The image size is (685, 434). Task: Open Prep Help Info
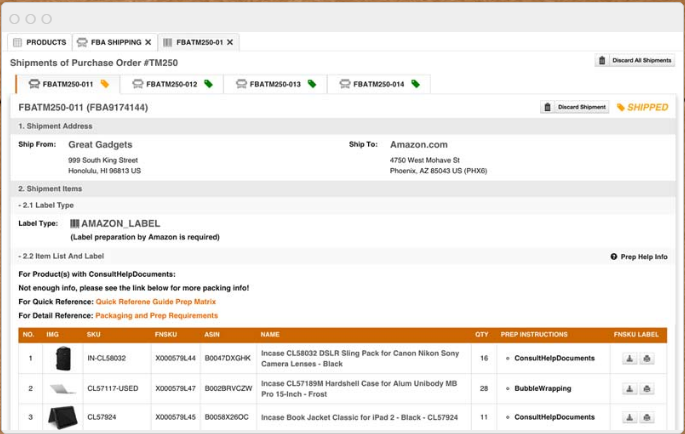(639, 257)
